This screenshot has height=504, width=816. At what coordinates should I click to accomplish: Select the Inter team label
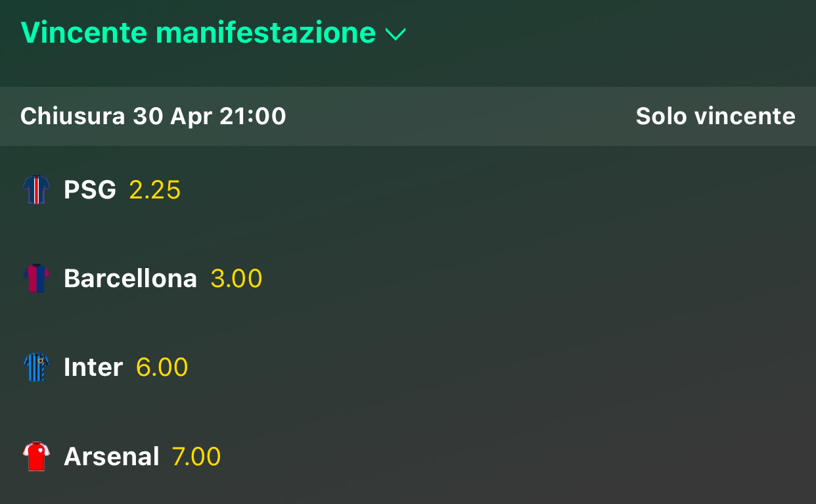pos(93,367)
